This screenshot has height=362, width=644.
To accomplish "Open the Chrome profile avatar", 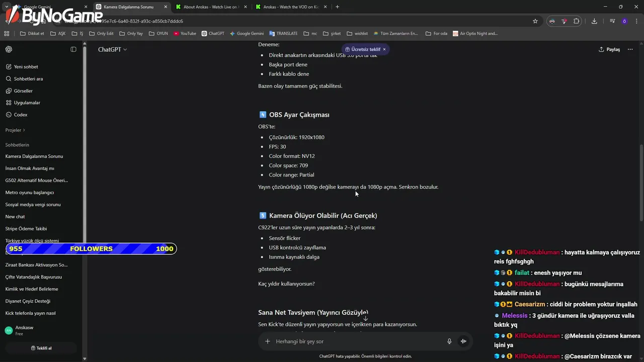I will tap(624, 21).
